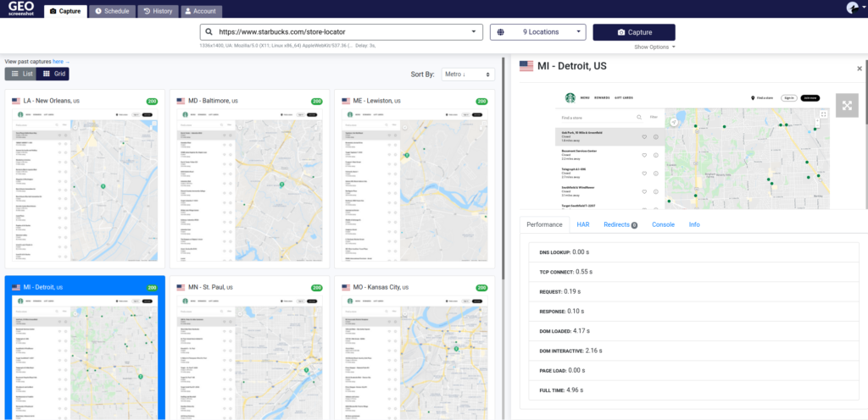Expand the URL history dropdown arrow
The image size is (868, 420).
[473, 32]
